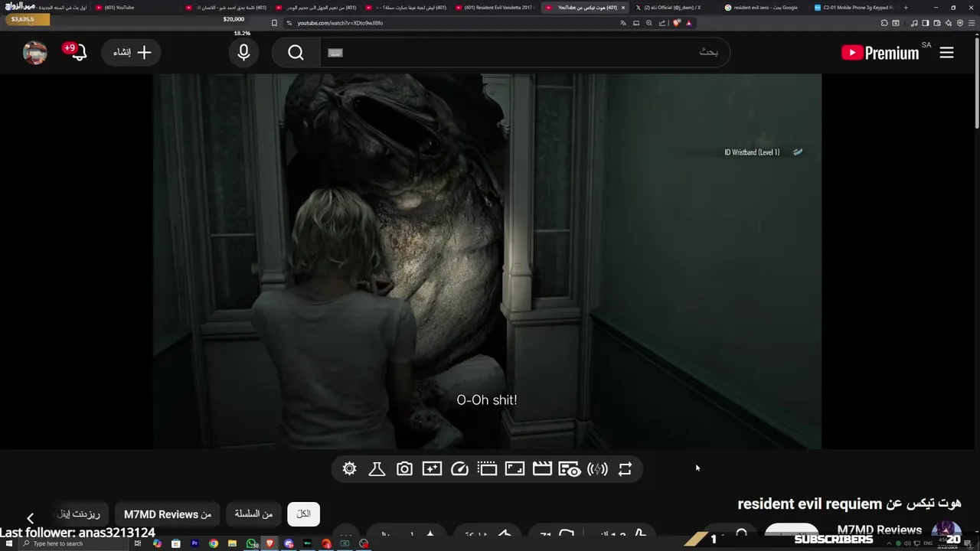980x551 pixels.
Task: Start voice search with the microphone button
Action: [243, 52]
